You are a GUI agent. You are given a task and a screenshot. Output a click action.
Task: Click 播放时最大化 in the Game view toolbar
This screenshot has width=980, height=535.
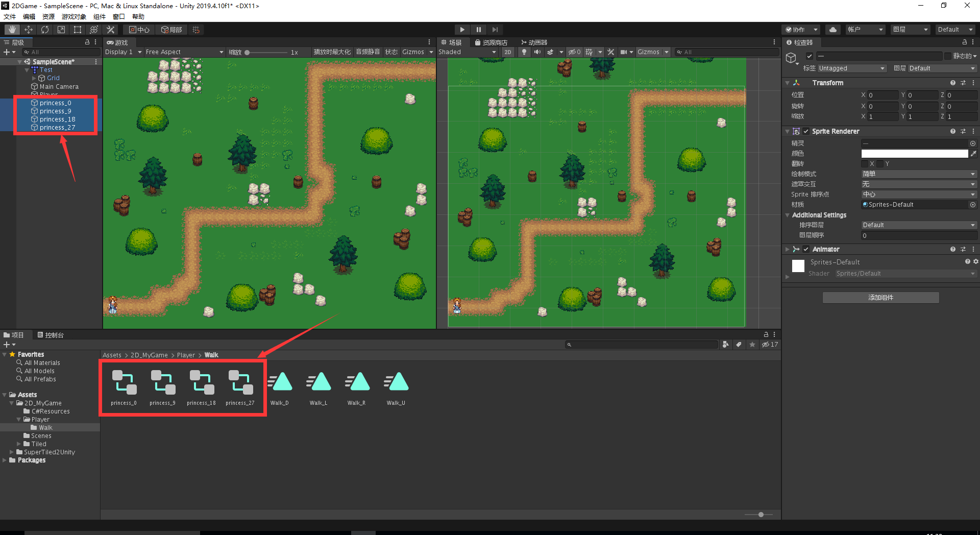(x=332, y=52)
